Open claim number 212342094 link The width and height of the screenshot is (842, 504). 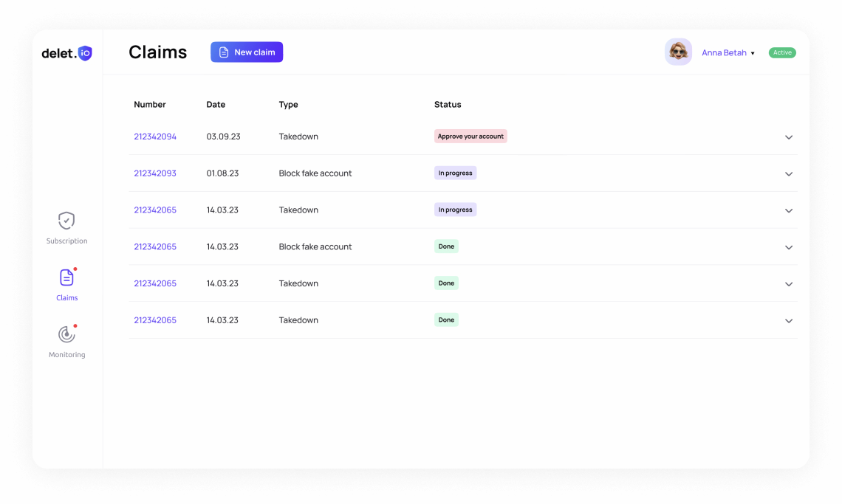[155, 137]
